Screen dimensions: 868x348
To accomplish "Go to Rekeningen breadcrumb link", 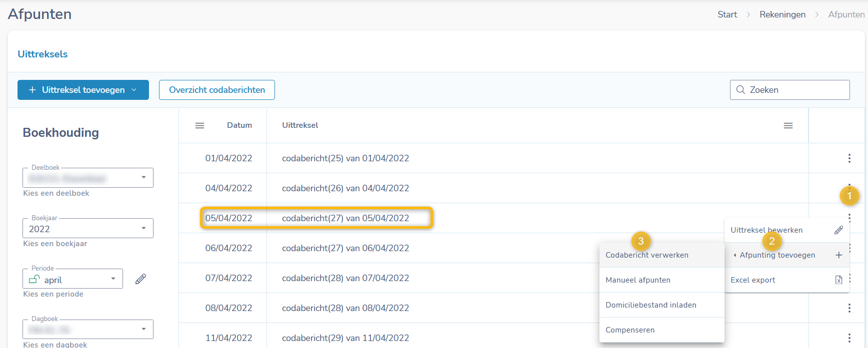I will click(x=782, y=14).
